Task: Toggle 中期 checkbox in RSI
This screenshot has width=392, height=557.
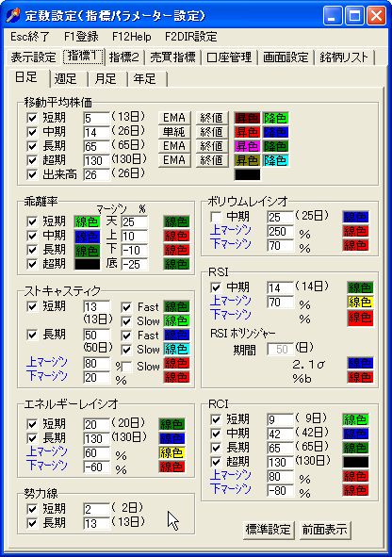Action: point(216,287)
